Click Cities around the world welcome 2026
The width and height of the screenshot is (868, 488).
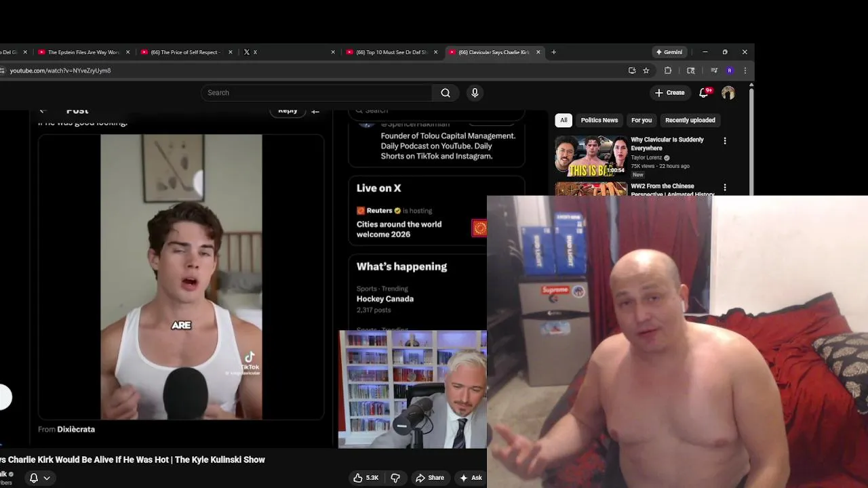click(x=399, y=229)
